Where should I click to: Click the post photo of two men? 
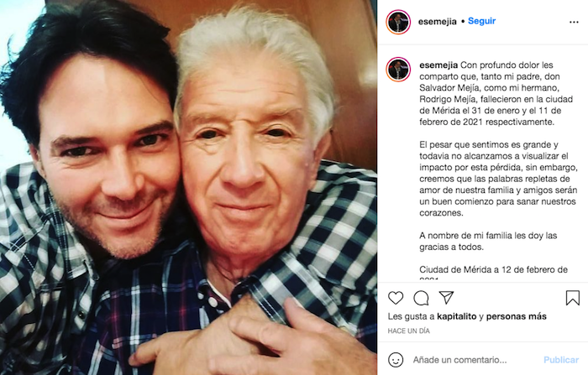188,187
